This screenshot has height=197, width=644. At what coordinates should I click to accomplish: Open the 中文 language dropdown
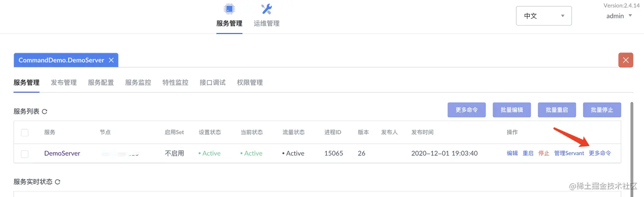[544, 16]
